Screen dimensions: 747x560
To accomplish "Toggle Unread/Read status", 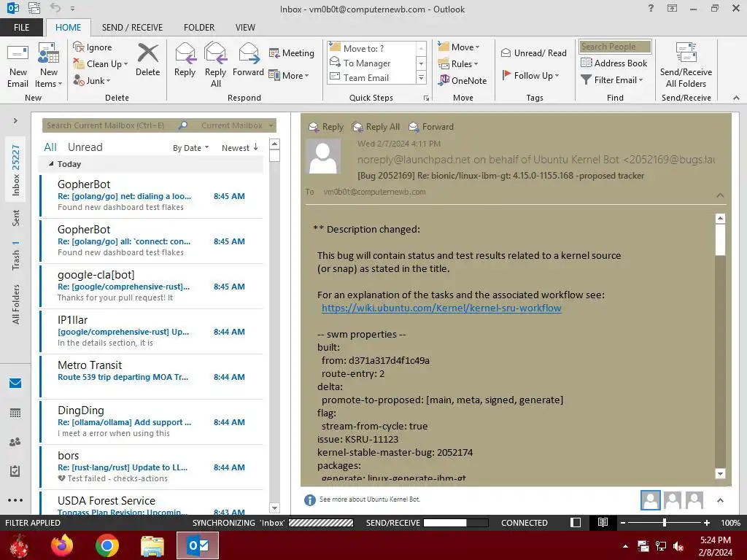I will 533,52.
